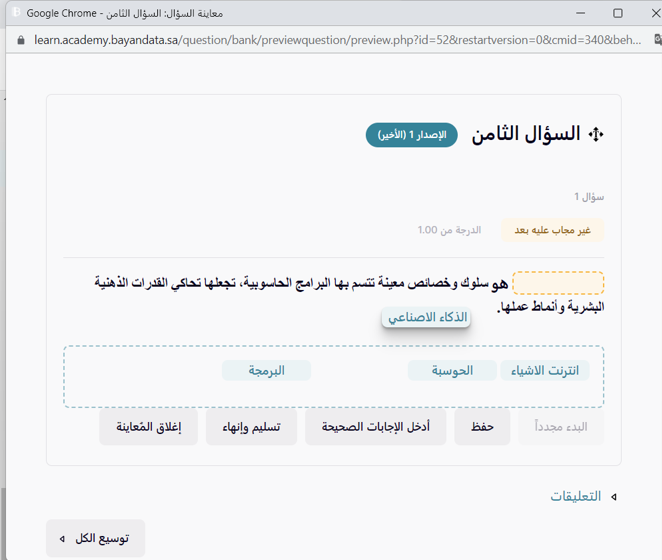Click the move icon beside السؤال الثامن
662x560 pixels.
pyautogui.click(x=597, y=135)
